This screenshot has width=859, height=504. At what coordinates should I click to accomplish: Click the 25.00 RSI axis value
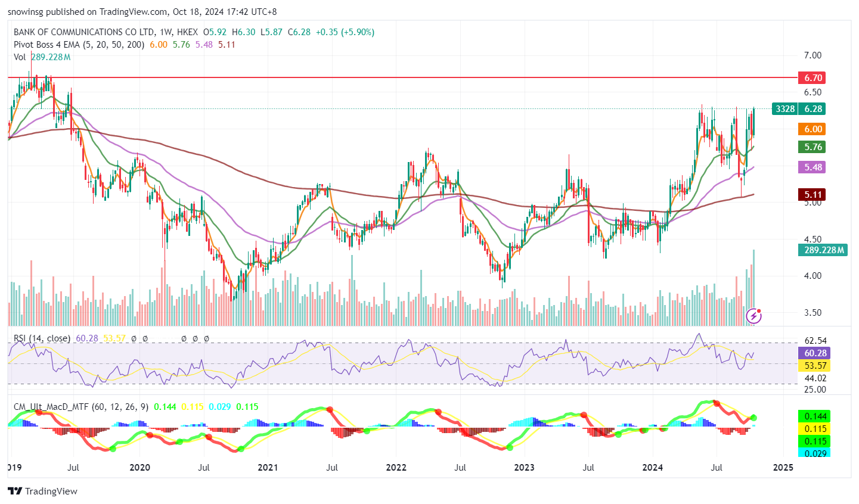[815, 389]
